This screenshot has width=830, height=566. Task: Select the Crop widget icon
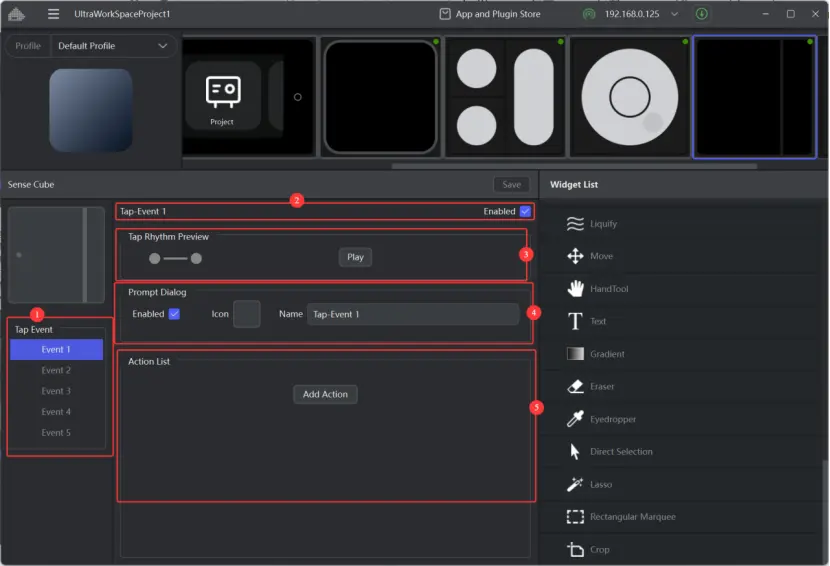575,550
